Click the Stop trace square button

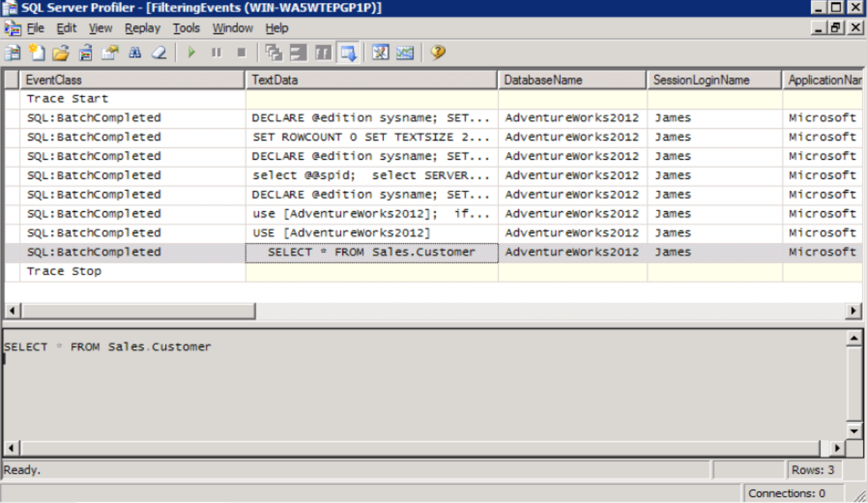point(241,53)
